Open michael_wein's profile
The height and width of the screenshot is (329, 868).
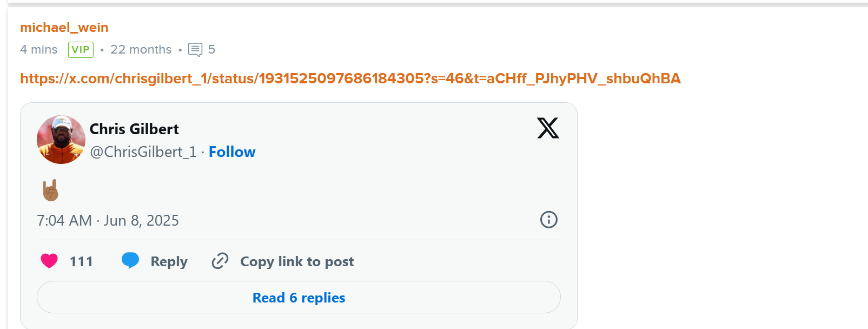[x=64, y=27]
